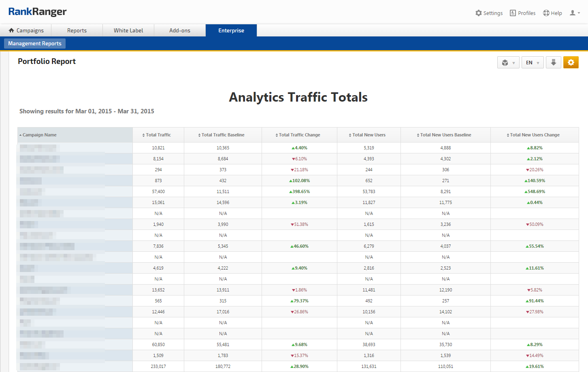
Task: Click the orange report options gear button
Action: [x=571, y=62]
